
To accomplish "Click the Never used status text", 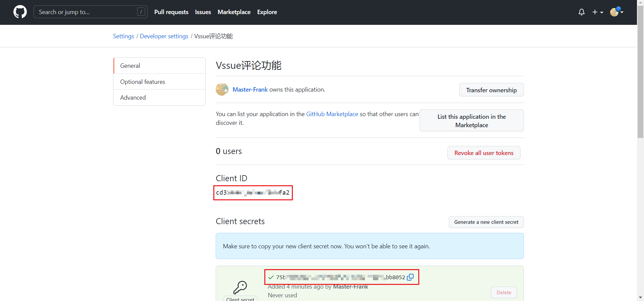I will (282, 295).
